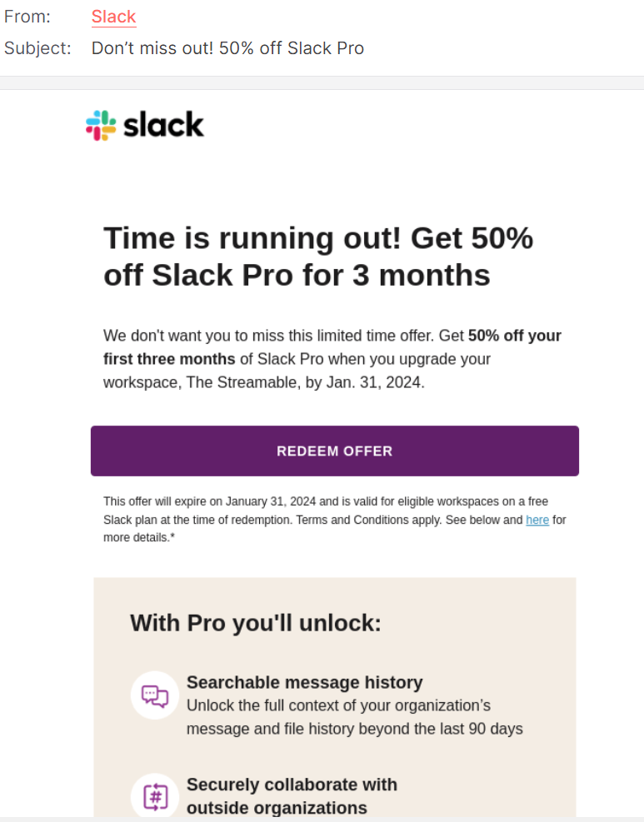Click the 'With Pro you'll unlock:' heading
Image resolution: width=644 pixels, height=822 pixels.
(256, 623)
